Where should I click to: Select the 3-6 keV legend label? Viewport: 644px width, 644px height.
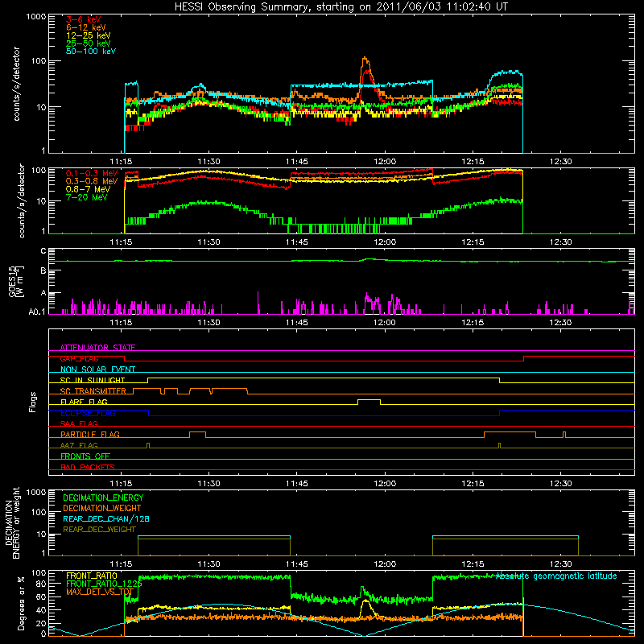point(84,19)
